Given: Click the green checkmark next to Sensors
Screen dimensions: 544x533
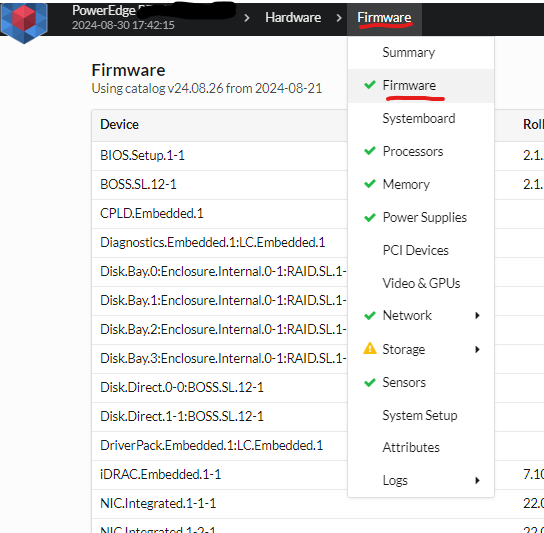Looking at the screenshot, I should tap(370, 382).
